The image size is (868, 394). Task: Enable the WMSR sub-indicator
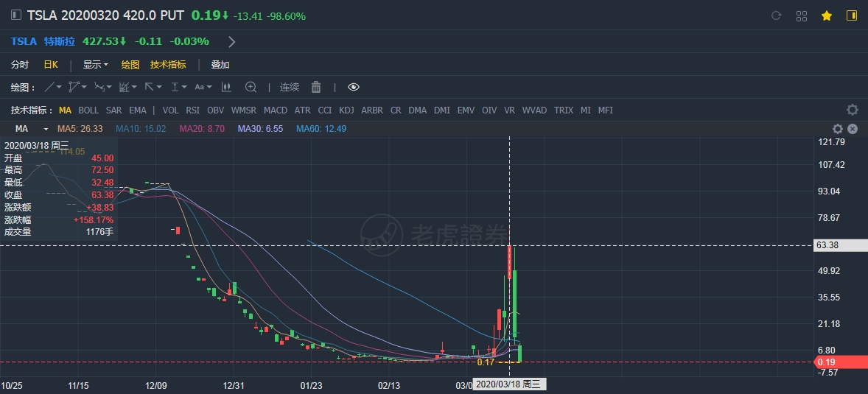(244, 110)
